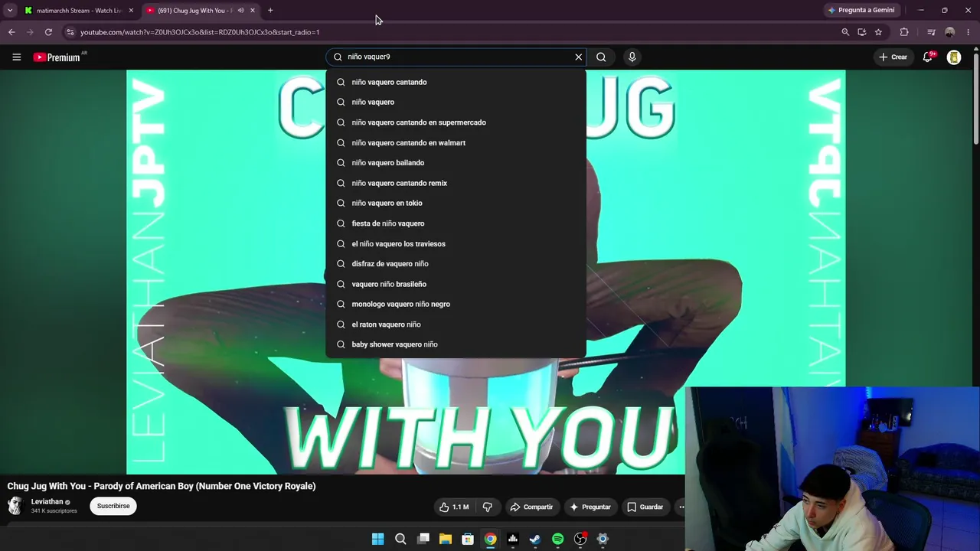This screenshot has width=980, height=551.
Task: Like the video (1.1 M)
Action: 453,507
